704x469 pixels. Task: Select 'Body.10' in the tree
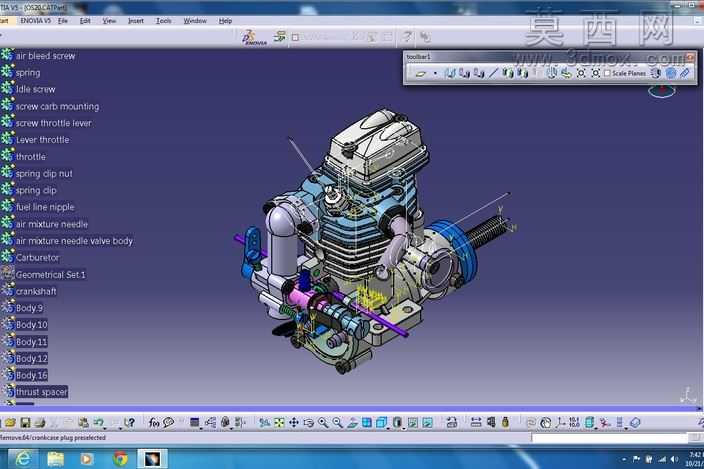tap(31, 325)
